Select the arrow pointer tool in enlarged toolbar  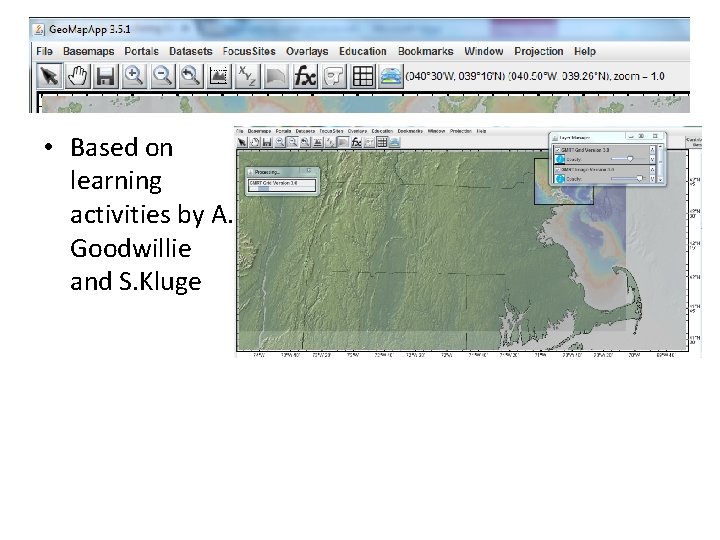pos(49,76)
